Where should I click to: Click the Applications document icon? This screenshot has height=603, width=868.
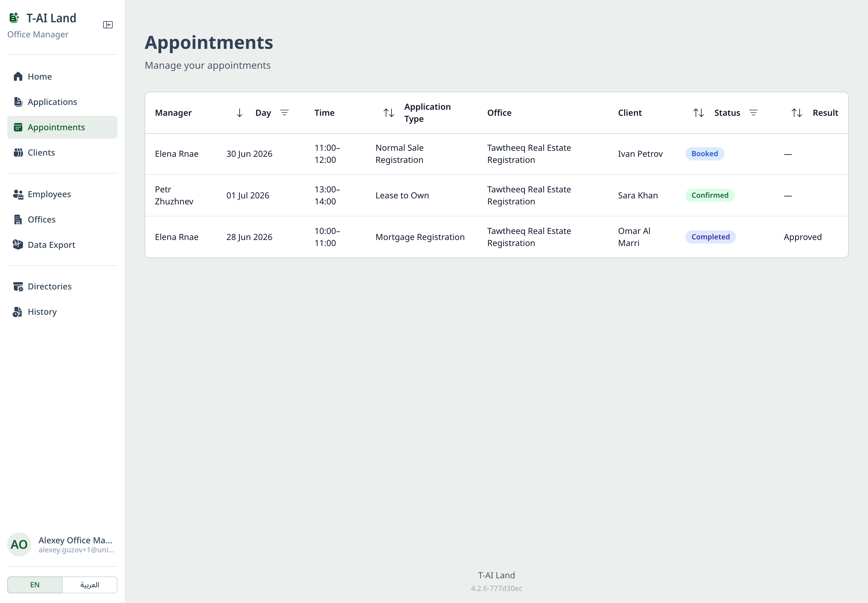(18, 102)
